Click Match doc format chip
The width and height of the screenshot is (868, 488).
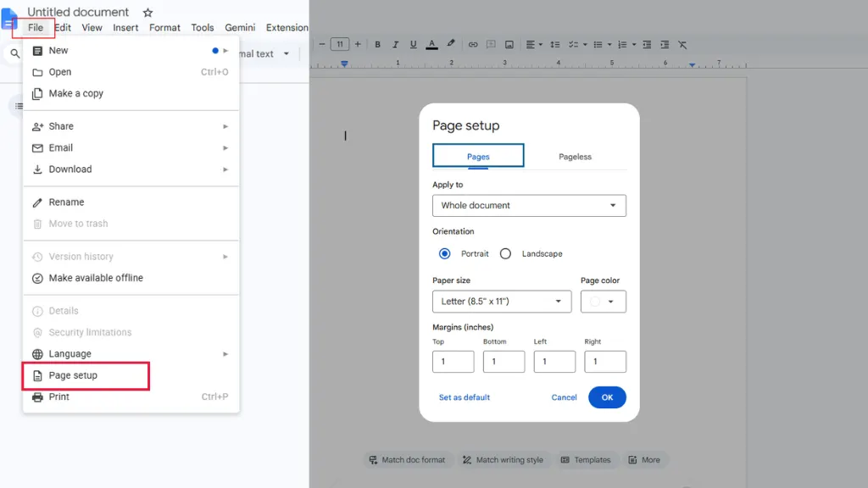coord(407,460)
